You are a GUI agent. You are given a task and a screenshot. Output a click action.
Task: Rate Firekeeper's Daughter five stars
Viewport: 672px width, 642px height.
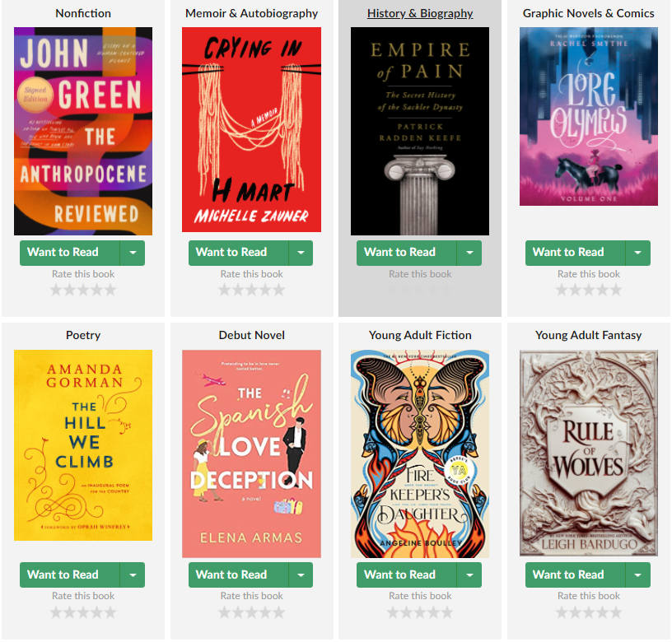(447, 612)
